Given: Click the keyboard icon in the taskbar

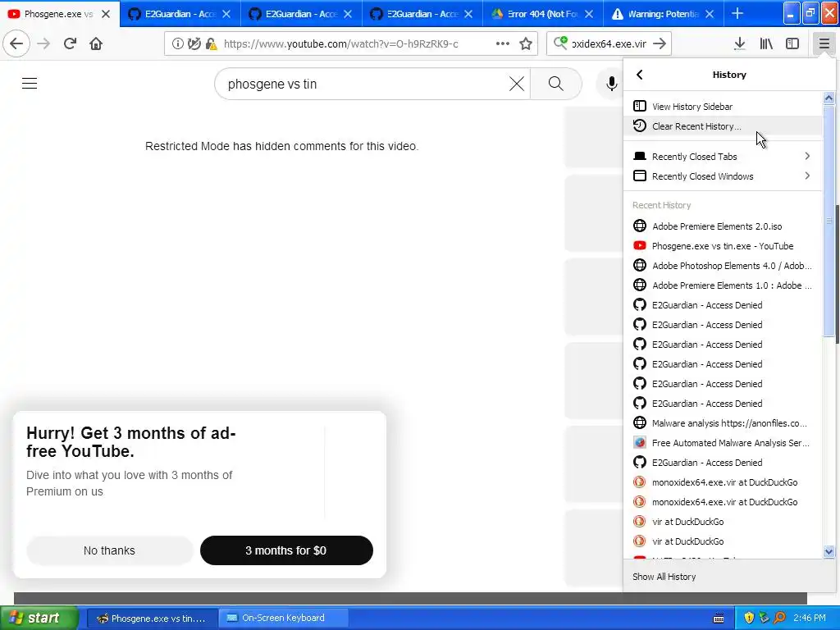Looking at the screenshot, I should coord(719,619).
